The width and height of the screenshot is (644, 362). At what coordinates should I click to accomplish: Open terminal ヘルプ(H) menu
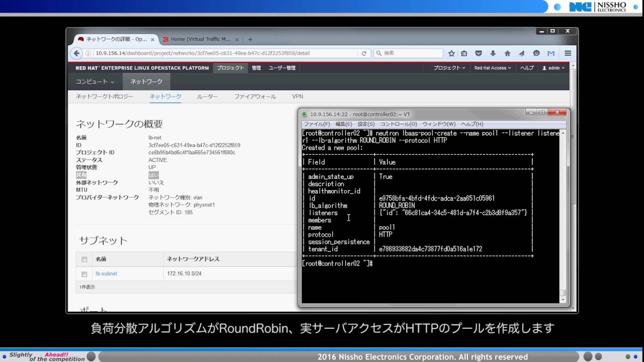472,124
